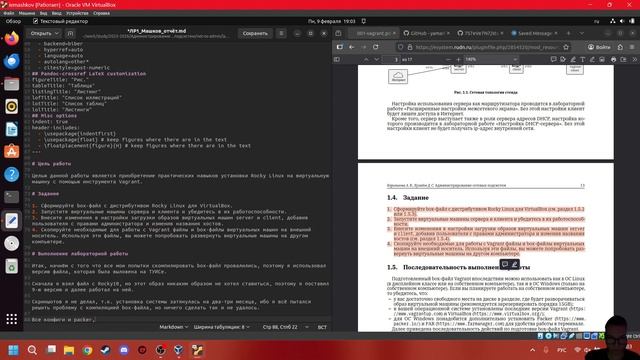Zoom out the PDF document
Viewport: 640px width, 360px height.
pyautogui.click(x=448, y=59)
